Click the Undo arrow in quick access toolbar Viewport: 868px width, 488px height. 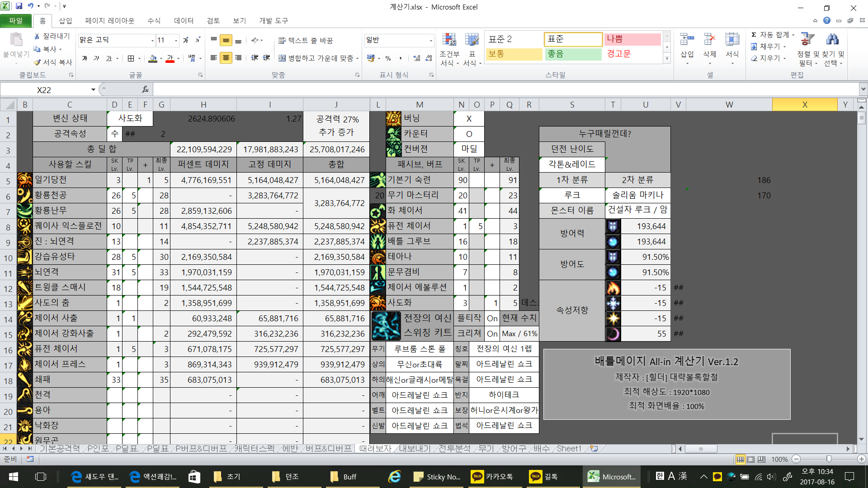(30, 6)
